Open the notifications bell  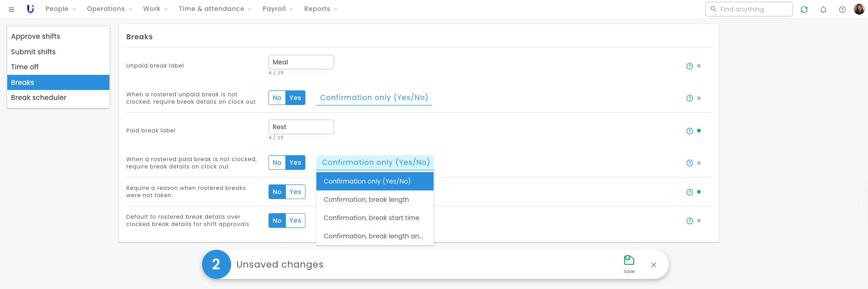pos(823,9)
